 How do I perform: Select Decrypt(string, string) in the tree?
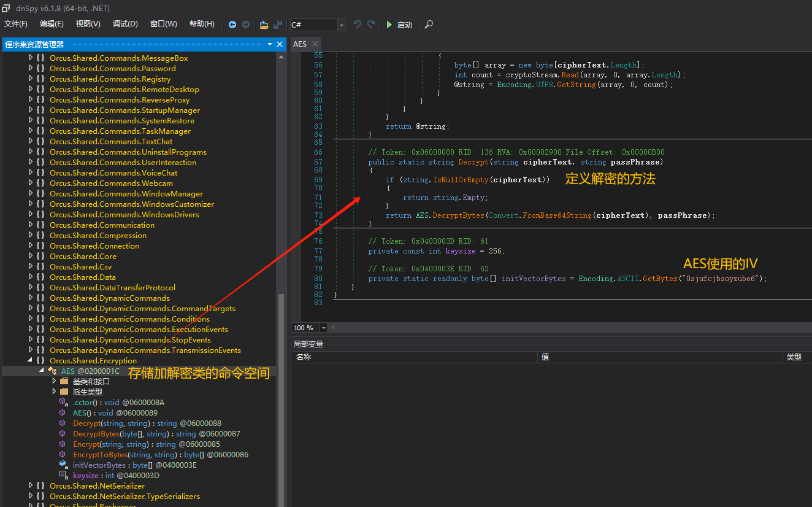[x=147, y=423]
